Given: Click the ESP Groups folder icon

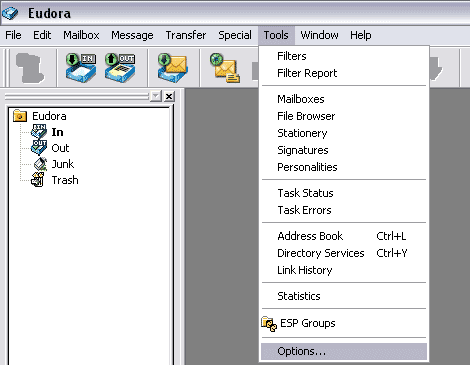Looking at the screenshot, I should point(269,324).
